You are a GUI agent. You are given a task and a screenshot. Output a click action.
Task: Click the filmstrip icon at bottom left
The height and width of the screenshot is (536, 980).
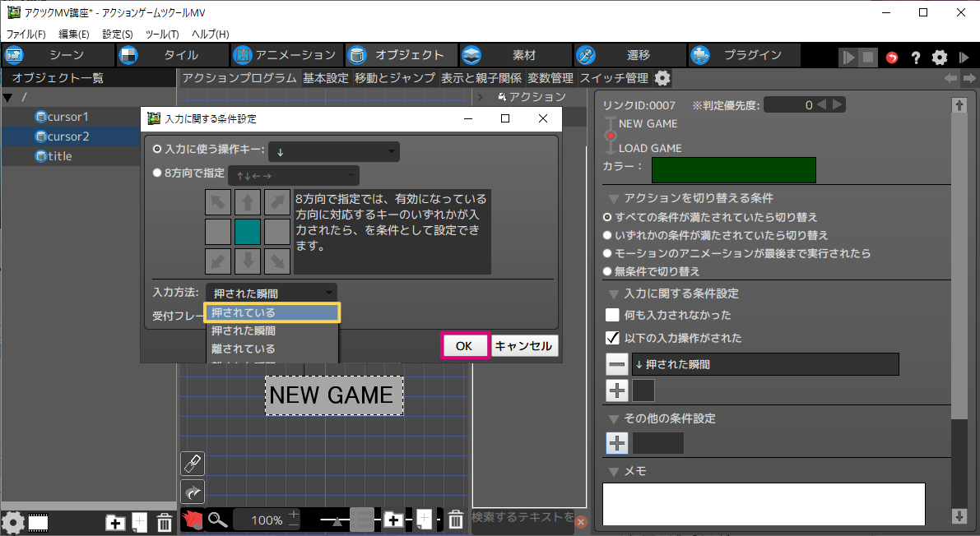point(39,522)
